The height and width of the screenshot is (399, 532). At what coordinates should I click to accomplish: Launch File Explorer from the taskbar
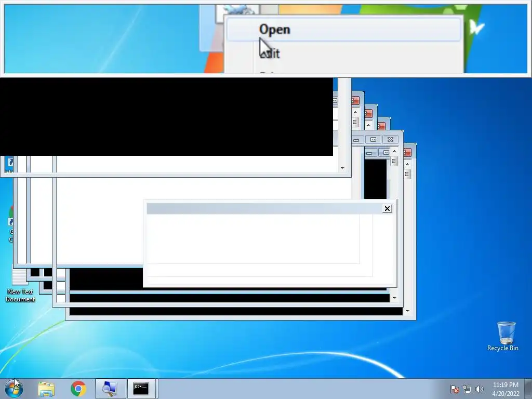click(x=46, y=389)
